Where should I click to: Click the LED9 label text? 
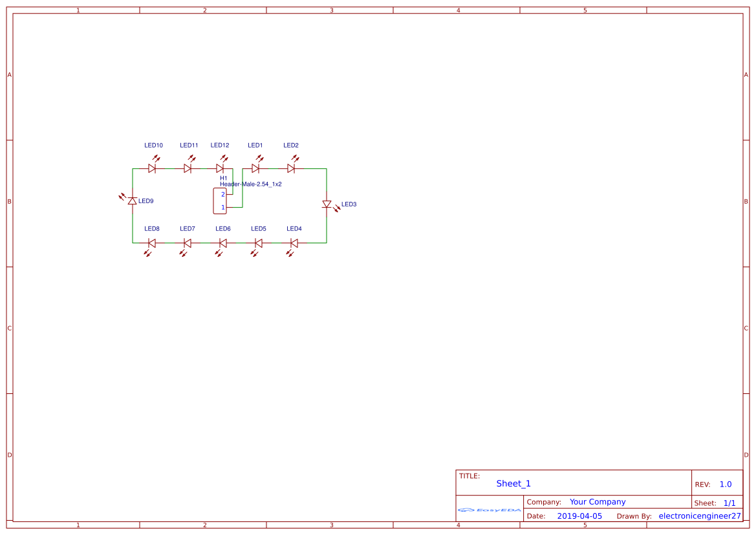pos(146,201)
